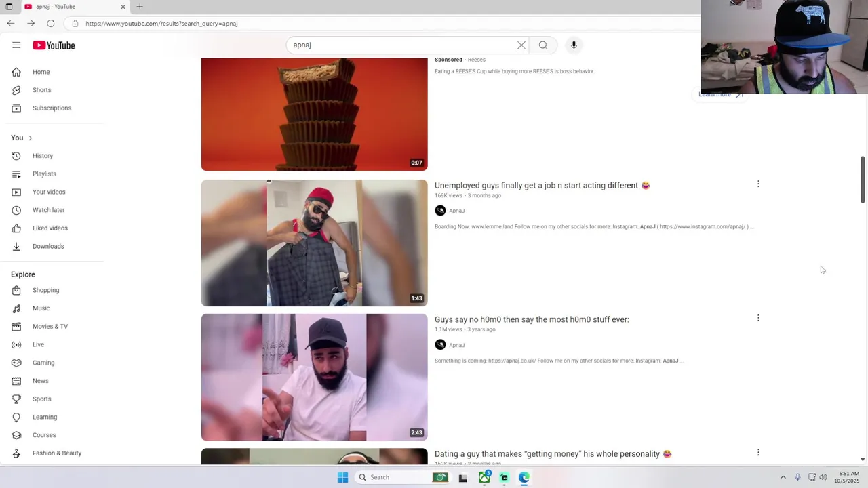
Task: Open the Reeses sponsor link
Action: click(x=477, y=60)
